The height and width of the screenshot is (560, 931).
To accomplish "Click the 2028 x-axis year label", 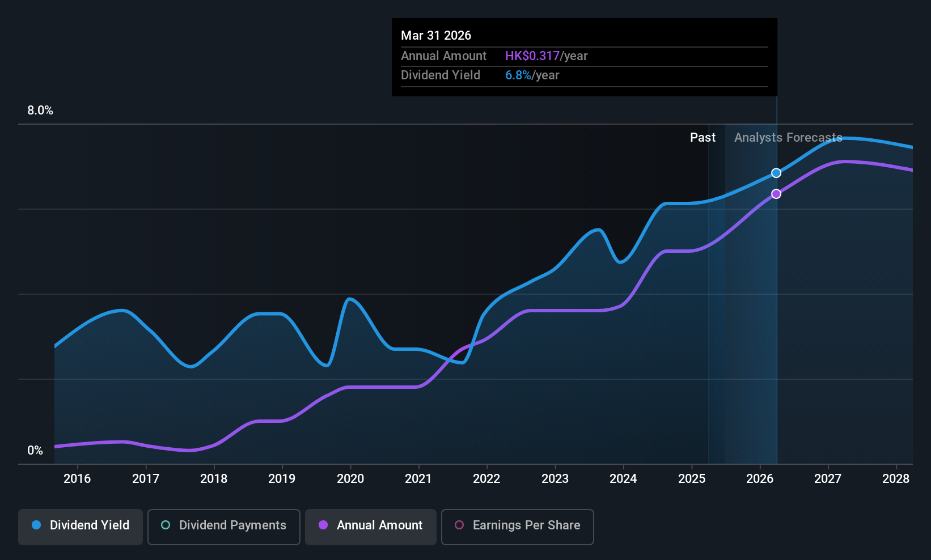I will [x=896, y=479].
